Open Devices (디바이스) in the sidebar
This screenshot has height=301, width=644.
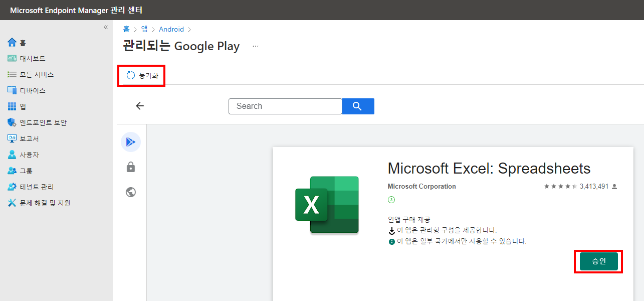point(27,91)
